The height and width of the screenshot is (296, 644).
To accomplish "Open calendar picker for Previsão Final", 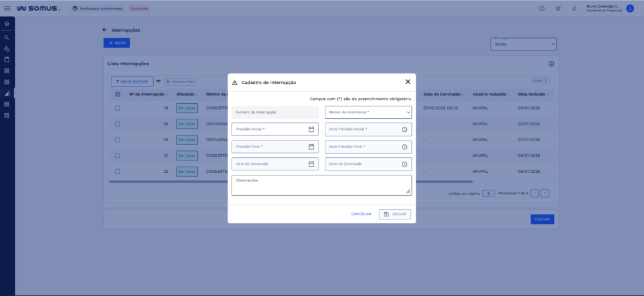I will 311,147.
